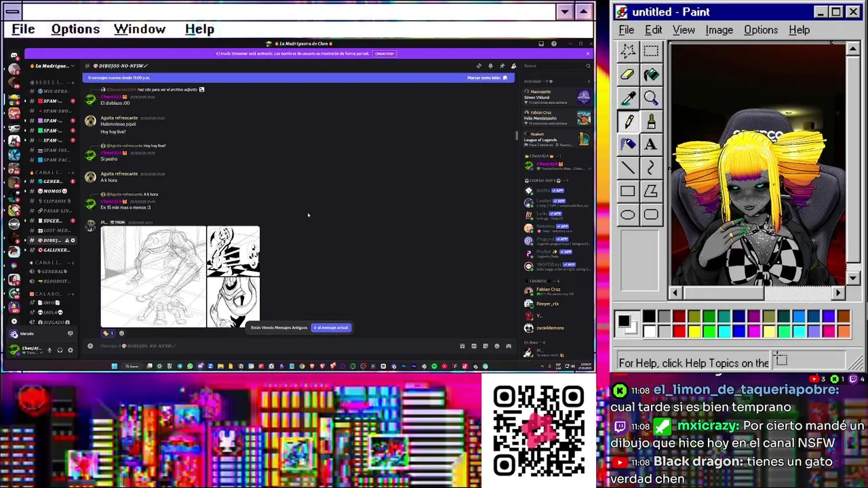Choose the Eraser tool in Paint
The image size is (868, 488).
coord(628,75)
